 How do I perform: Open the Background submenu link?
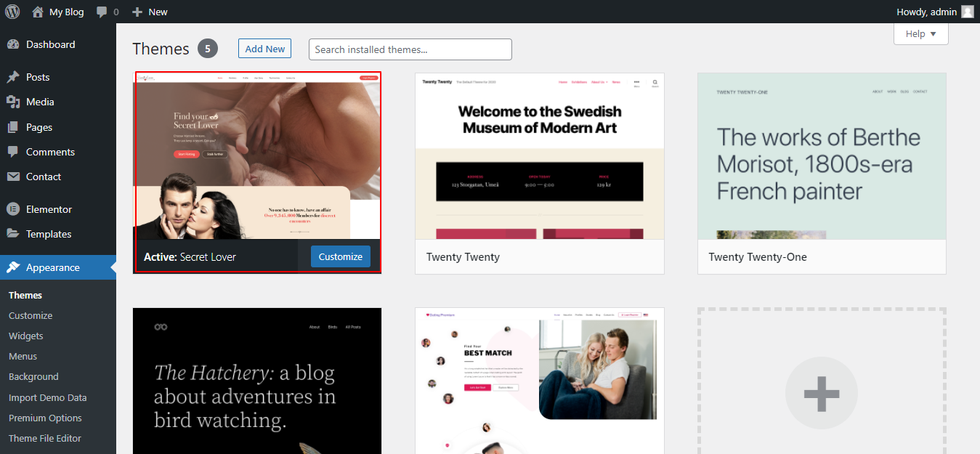coord(33,376)
